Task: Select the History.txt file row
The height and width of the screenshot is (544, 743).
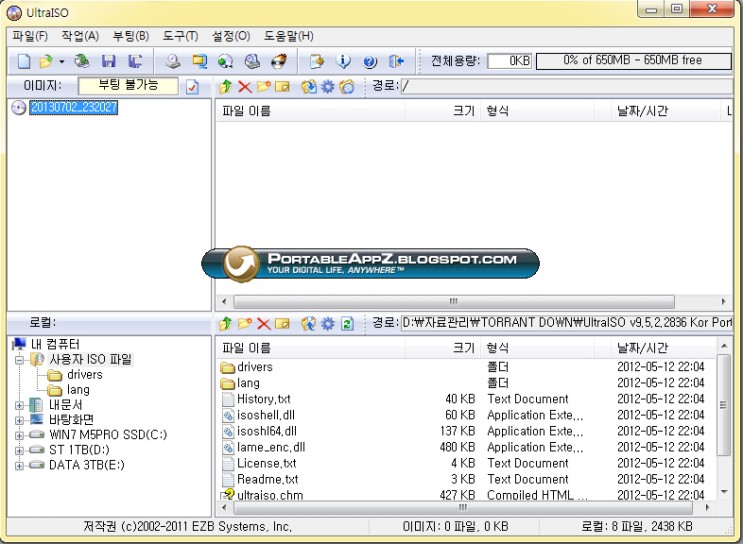Action: coord(465,399)
